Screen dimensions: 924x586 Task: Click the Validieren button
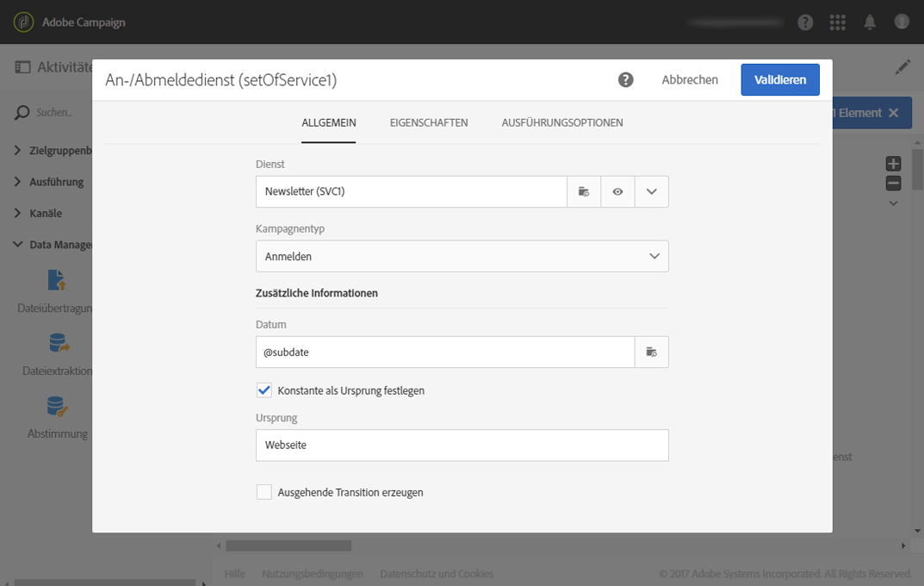[x=780, y=79]
